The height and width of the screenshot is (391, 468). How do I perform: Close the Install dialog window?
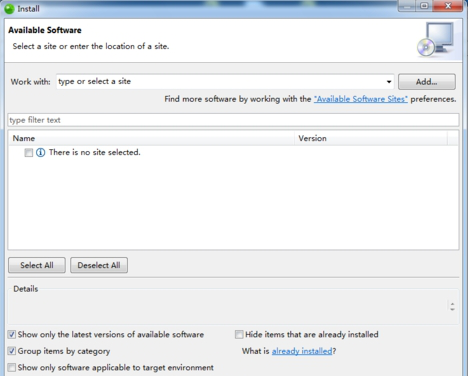[x=448, y=6]
